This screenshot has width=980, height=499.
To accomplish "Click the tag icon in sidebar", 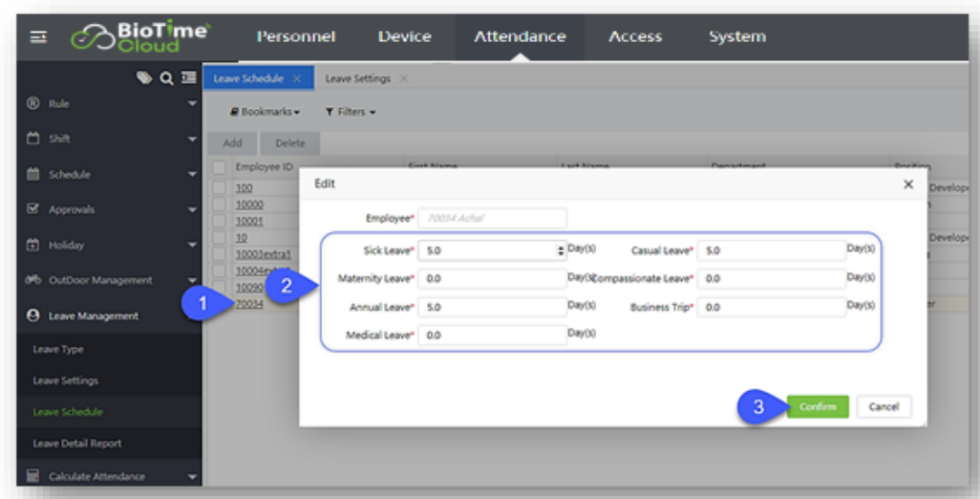I will point(144,78).
